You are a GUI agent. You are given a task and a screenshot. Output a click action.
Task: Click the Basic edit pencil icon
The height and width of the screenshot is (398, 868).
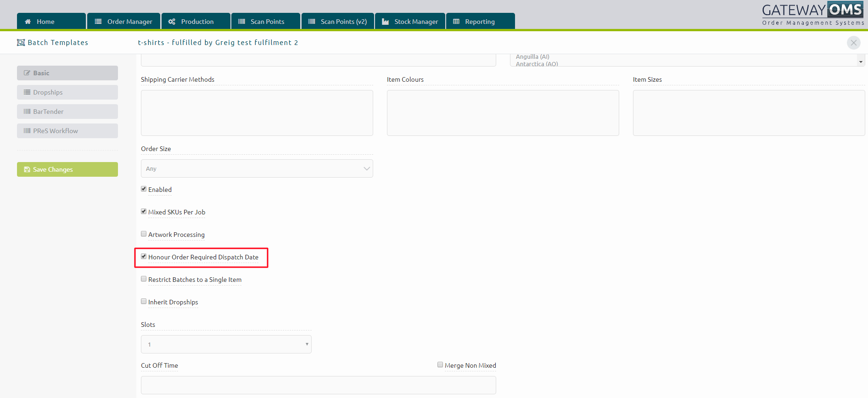point(27,73)
